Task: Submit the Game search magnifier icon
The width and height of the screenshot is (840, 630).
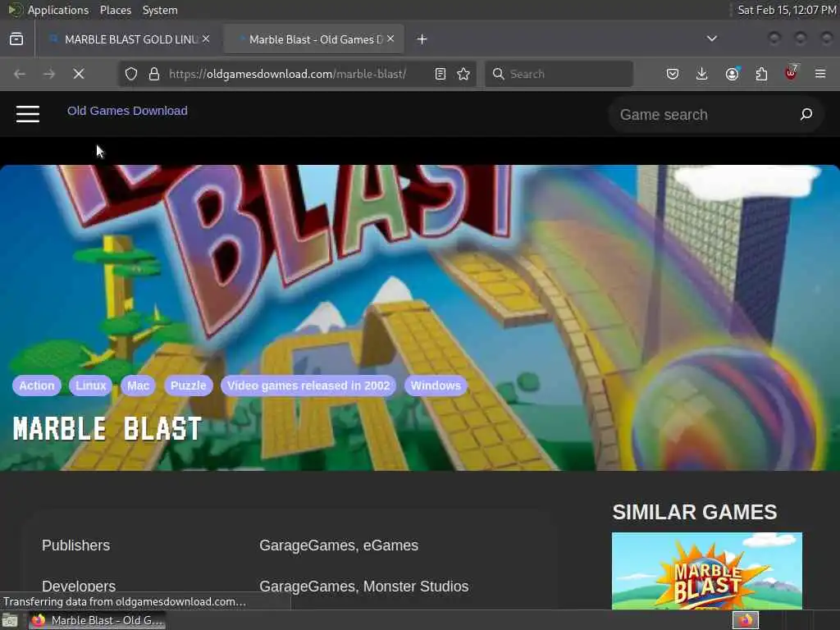Action: click(806, 114)
